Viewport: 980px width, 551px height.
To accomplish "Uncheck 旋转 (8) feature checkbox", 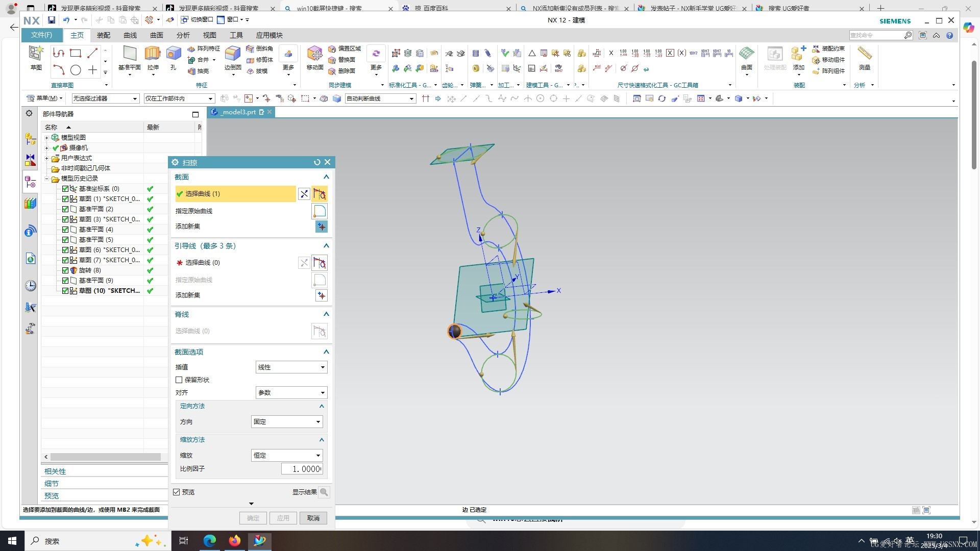I will click(x=65, y=270).
